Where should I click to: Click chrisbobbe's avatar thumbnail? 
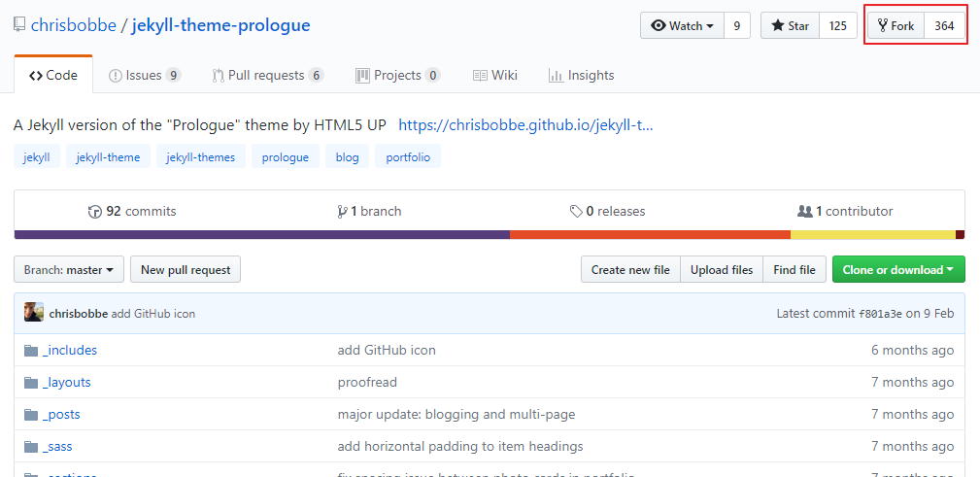[34, 313]
